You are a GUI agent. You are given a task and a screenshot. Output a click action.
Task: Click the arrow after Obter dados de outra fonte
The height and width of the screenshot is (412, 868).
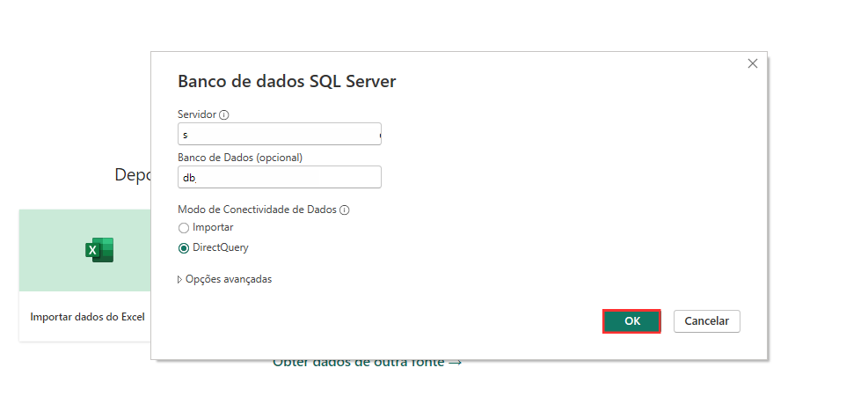pos(455,362)
